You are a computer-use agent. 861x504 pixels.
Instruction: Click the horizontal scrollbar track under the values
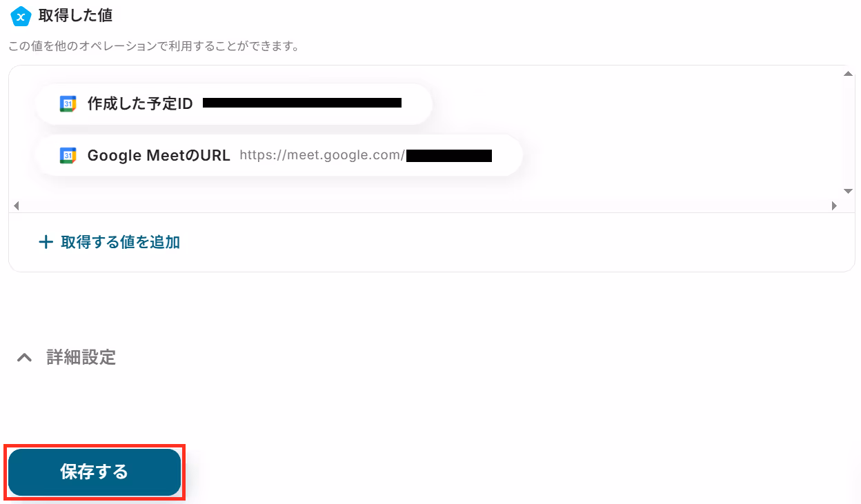coord(425,205)
